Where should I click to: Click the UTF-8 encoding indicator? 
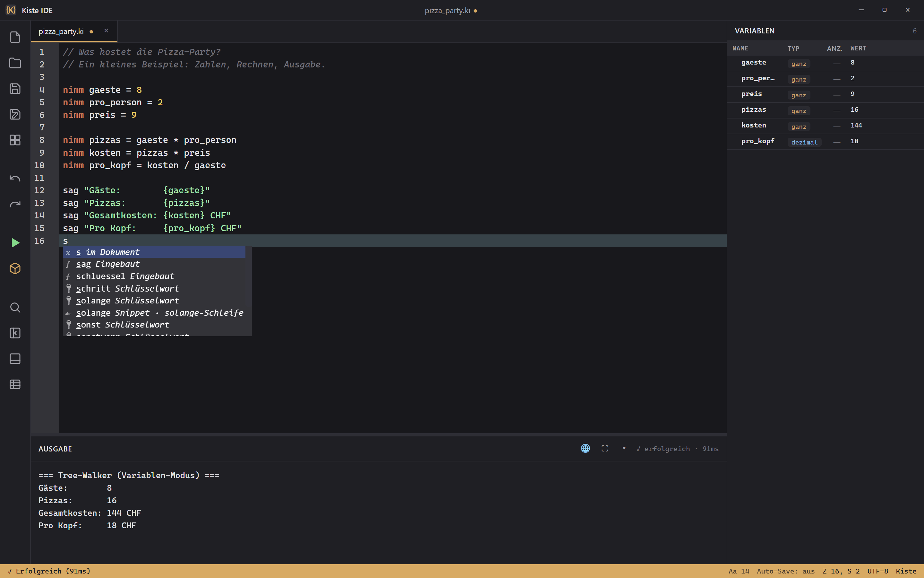pos(877,571)
